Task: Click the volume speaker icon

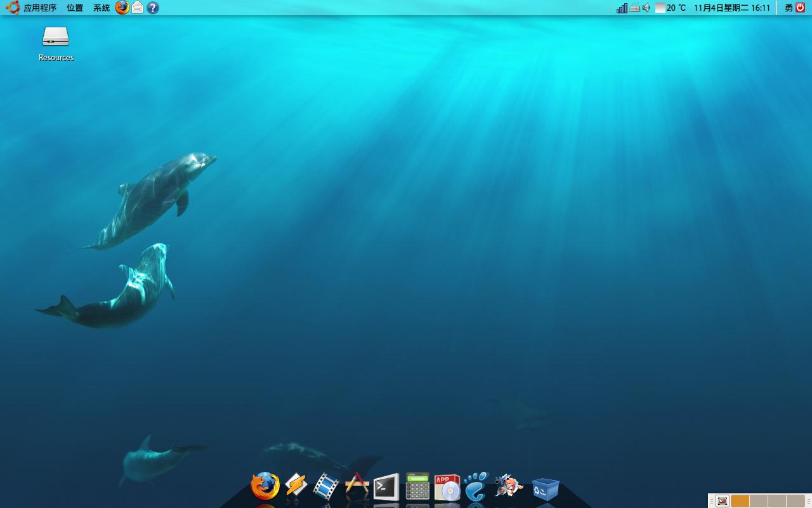Action: point(646,8)
